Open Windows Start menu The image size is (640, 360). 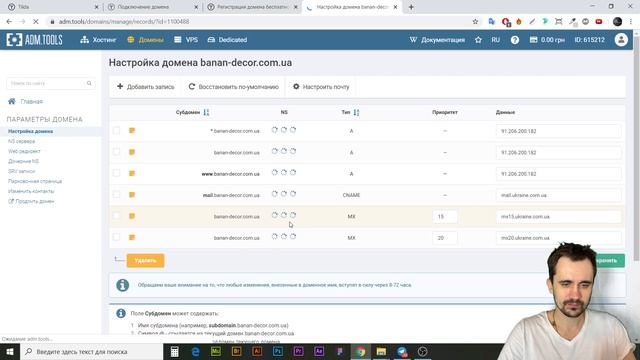click(10, 351)
